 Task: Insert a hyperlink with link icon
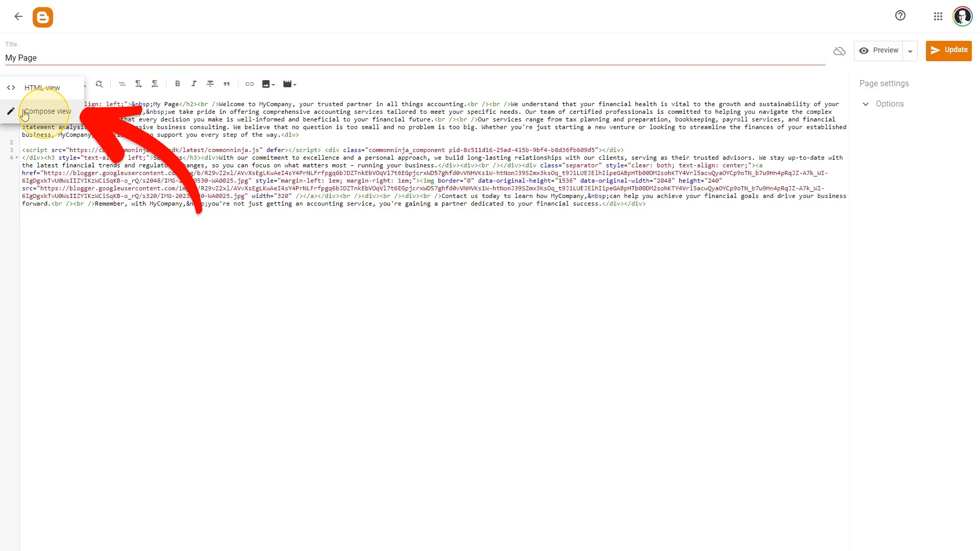[x=250, y=84]
